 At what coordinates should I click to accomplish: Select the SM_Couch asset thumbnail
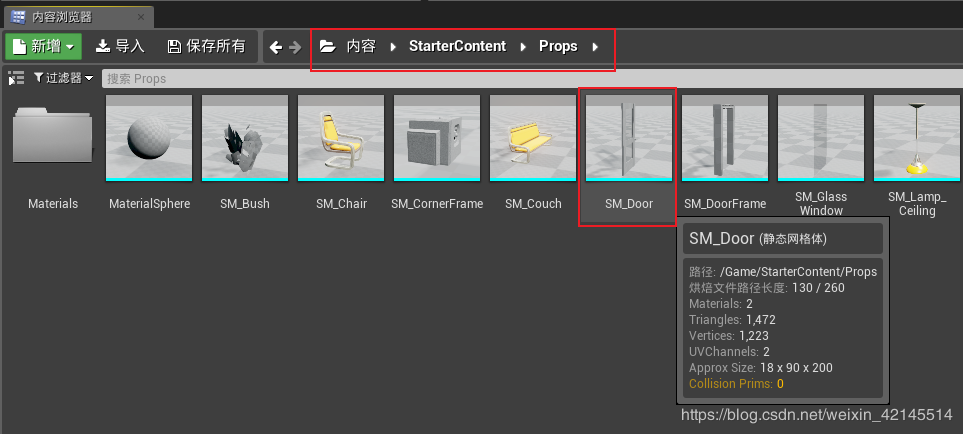533,139
